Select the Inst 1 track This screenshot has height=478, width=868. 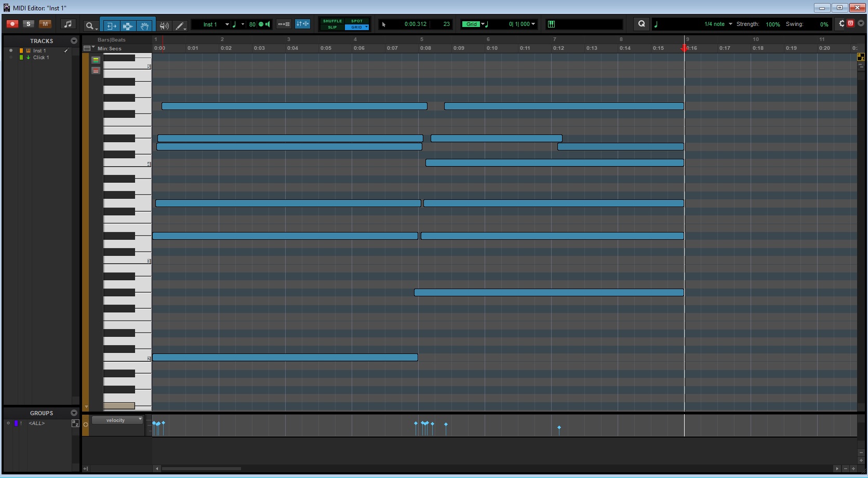tap(39, 50)
